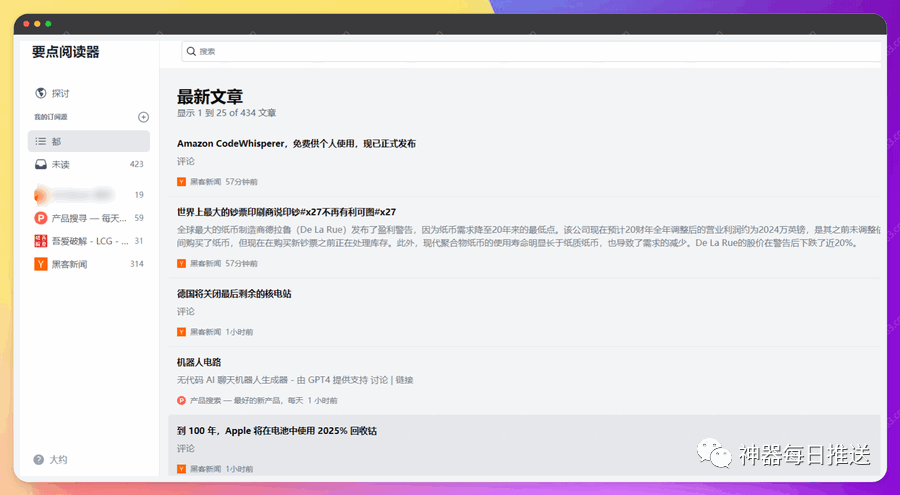Open the 黑客新闻 feed
Screen dimensions: 900x495
tap(69, 264)
